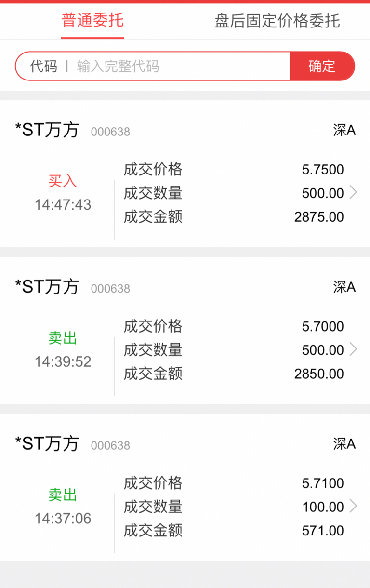The height and width of the screenshot is (588, 370).
Task: Switch to the 普通委托 tab
Action: pos(92,21)
